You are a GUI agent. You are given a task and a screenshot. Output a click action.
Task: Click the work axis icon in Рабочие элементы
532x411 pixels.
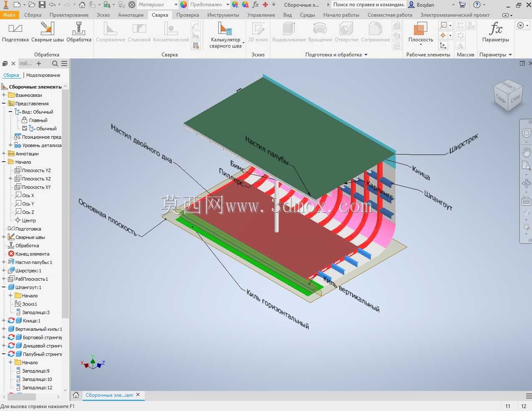443,25
